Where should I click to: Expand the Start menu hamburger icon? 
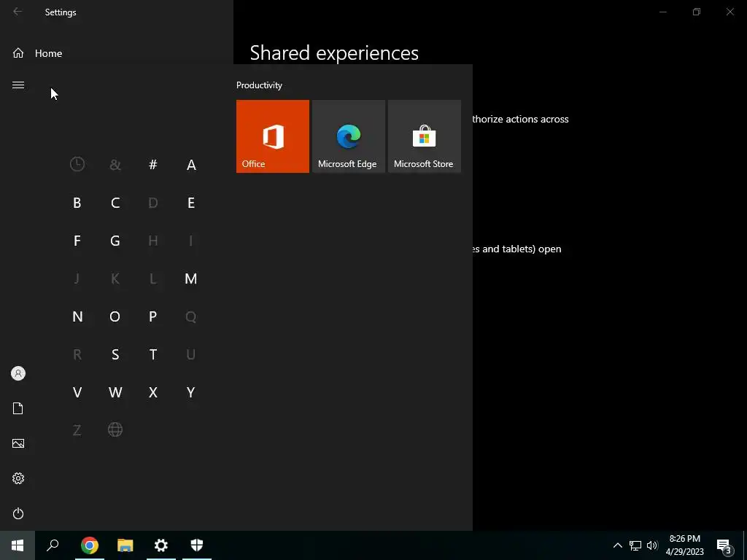pyautogui.click(x=18, y=85)
